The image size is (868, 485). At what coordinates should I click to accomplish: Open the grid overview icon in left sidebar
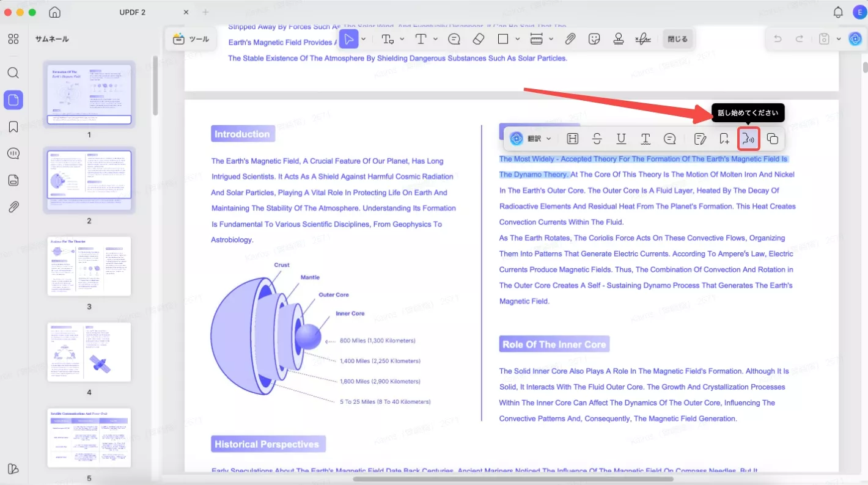[13, 39]
